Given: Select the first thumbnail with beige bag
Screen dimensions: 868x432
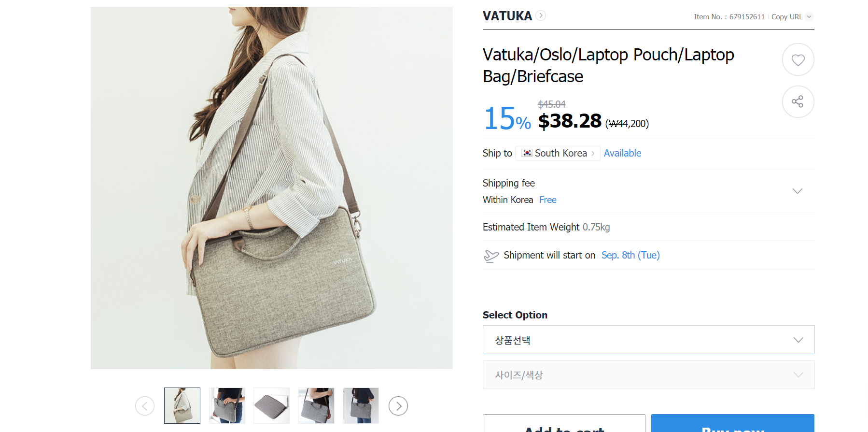Looking at the screenshot, I should (x=182, y=406).
